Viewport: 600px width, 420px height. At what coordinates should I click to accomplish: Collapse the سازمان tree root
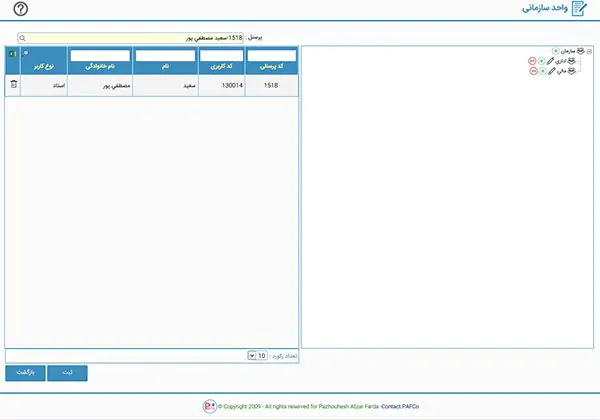coord(589,51)
